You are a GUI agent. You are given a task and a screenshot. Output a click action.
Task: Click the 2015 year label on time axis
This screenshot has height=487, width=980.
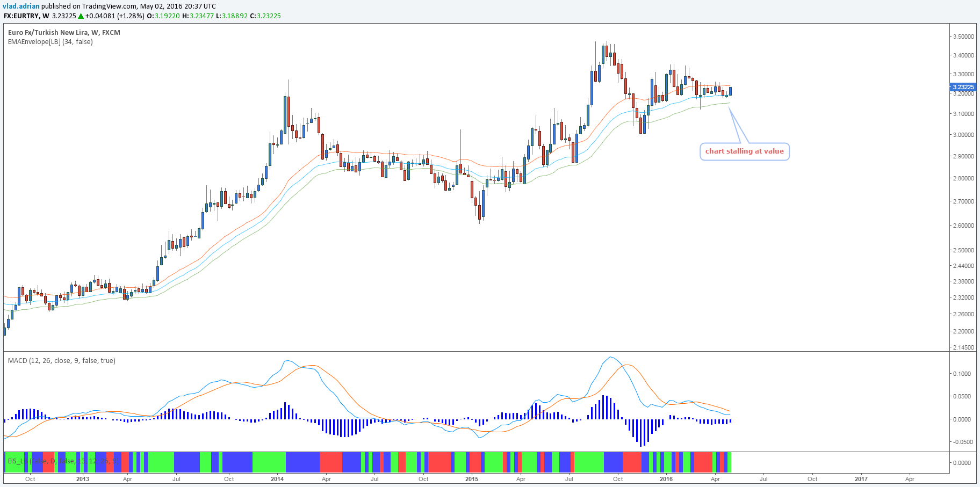point(472,479)
